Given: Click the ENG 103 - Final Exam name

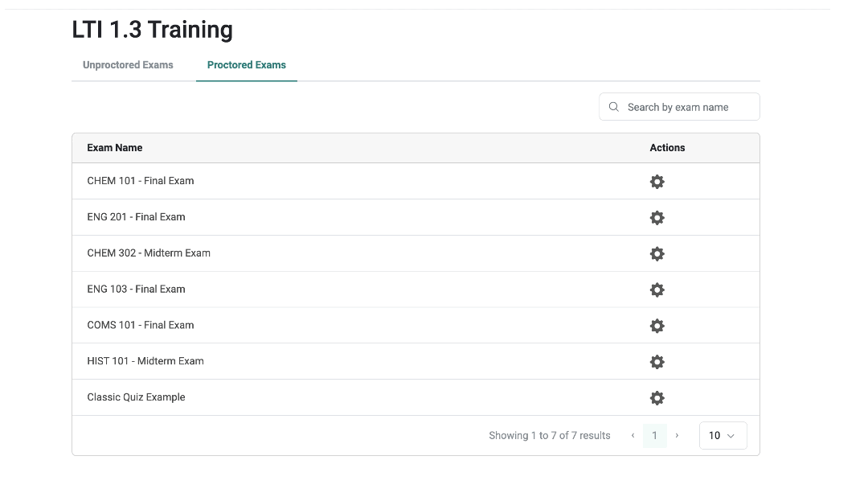Looking at the screenshot, I should 136,289.
